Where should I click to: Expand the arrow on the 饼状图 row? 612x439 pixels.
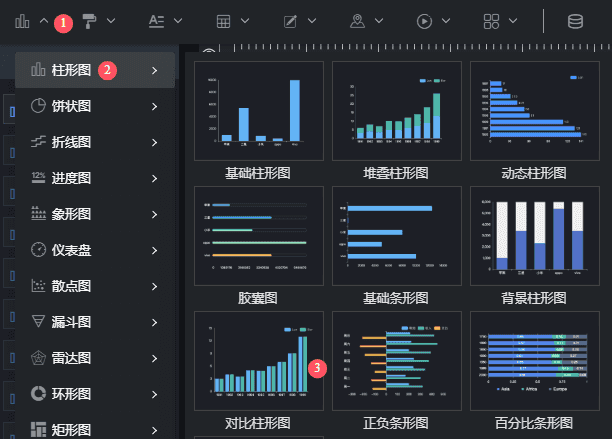coord(155,107)
